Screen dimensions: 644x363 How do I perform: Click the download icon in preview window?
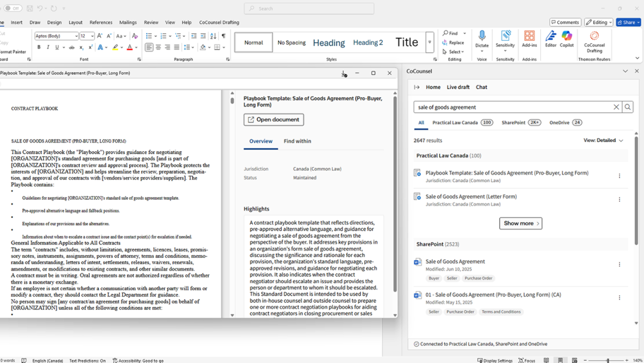click(344, 73)
